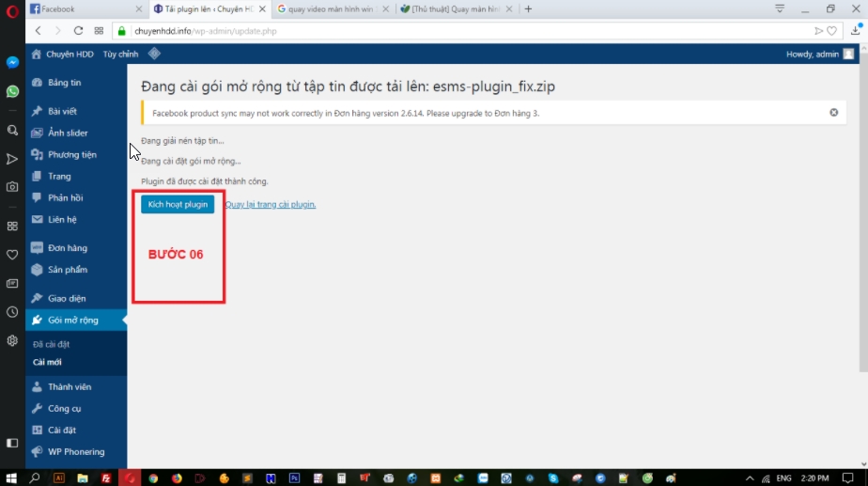The width and height of the screenshot is (868, 486).
Task: Reload the page with the refresh icon
Action: coord(78,31)
